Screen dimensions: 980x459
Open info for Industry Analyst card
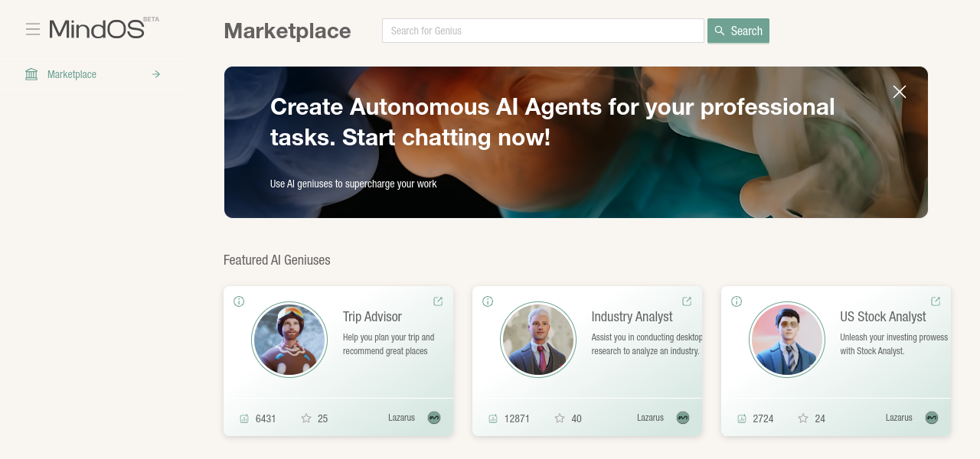[488, 301]
